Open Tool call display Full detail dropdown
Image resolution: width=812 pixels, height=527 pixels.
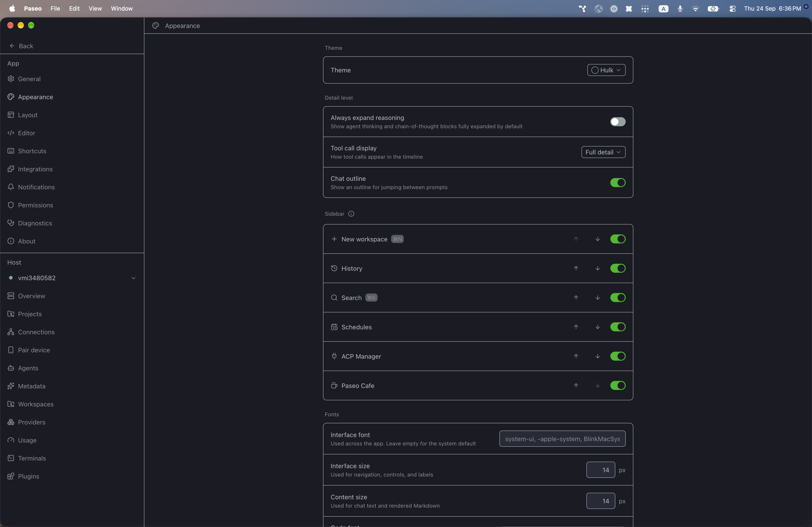click(x=603, y=152)
